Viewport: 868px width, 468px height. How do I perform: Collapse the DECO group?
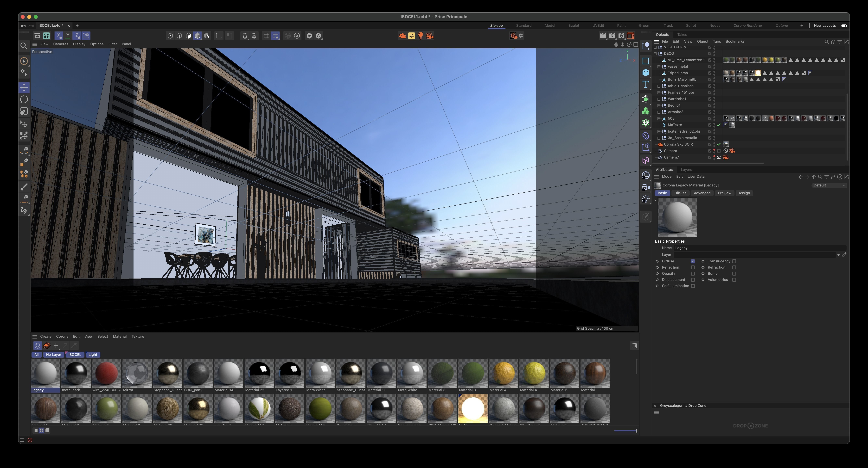pyautogui.click(x=655, y=54)
